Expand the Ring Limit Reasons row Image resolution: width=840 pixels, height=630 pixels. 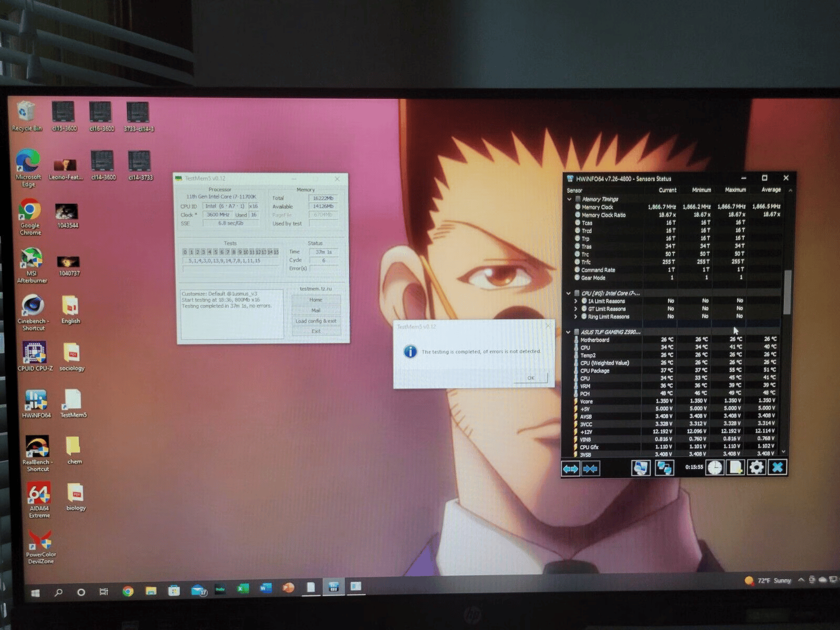point(576,317)
